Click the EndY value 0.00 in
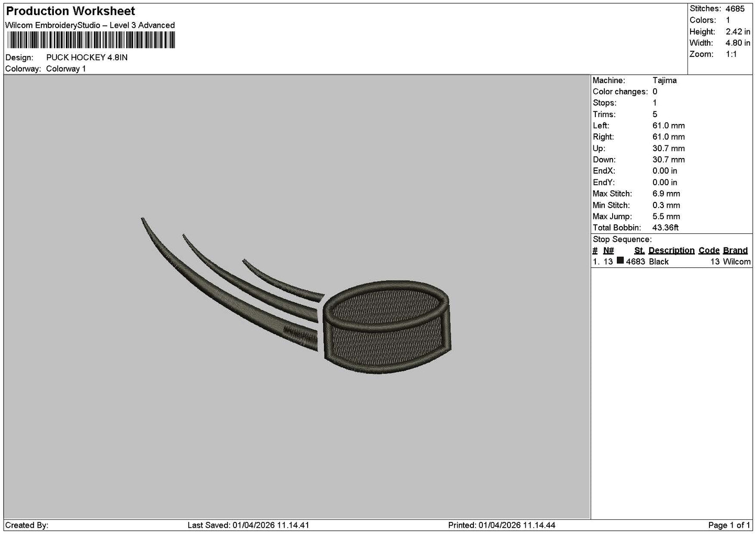756x534 pixels. tap(665, 183)
